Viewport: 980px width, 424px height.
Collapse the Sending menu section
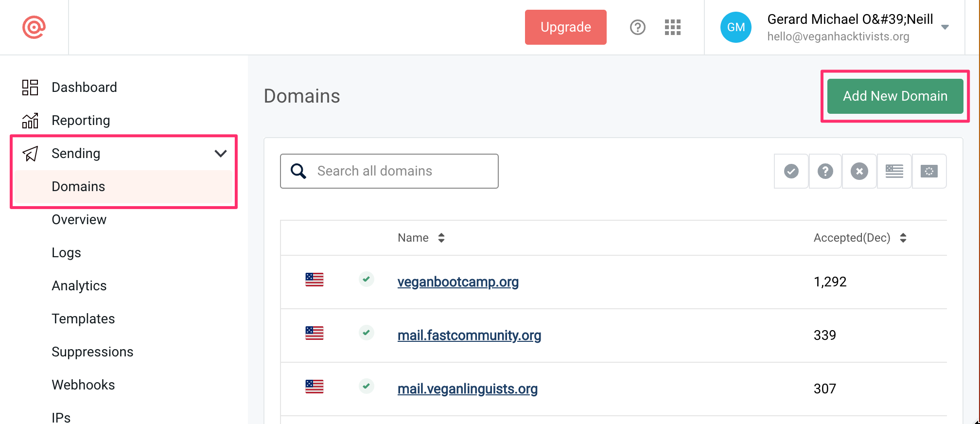(x=221, y=153)
